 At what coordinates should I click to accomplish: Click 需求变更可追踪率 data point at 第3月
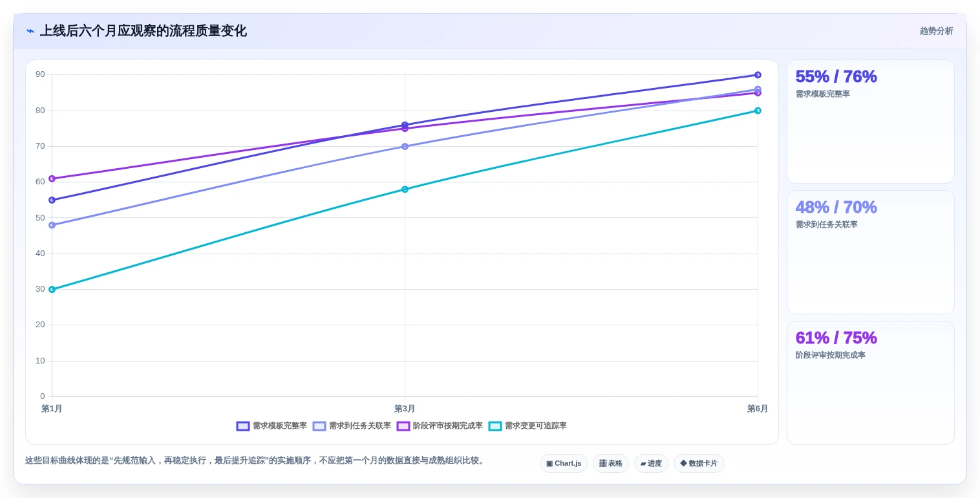coord(405,189)
